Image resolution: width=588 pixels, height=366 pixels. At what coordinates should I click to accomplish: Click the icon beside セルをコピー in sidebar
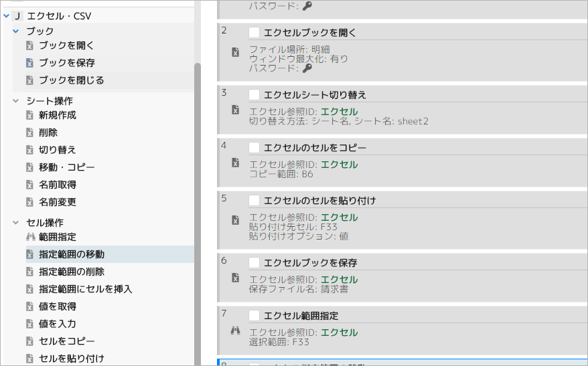click(29, 341)
